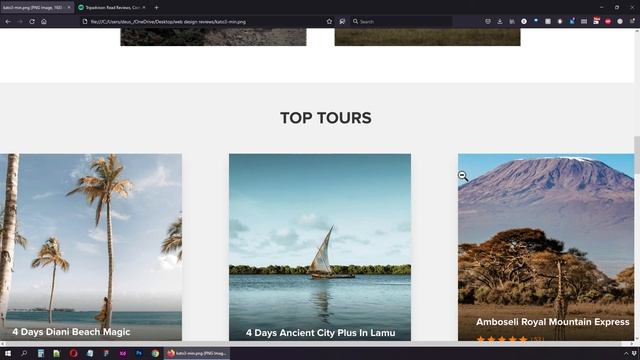Open the 4 Days Ancient City Plus In Lamu card
The image size is (640, 360).
[x=320, y=247]
